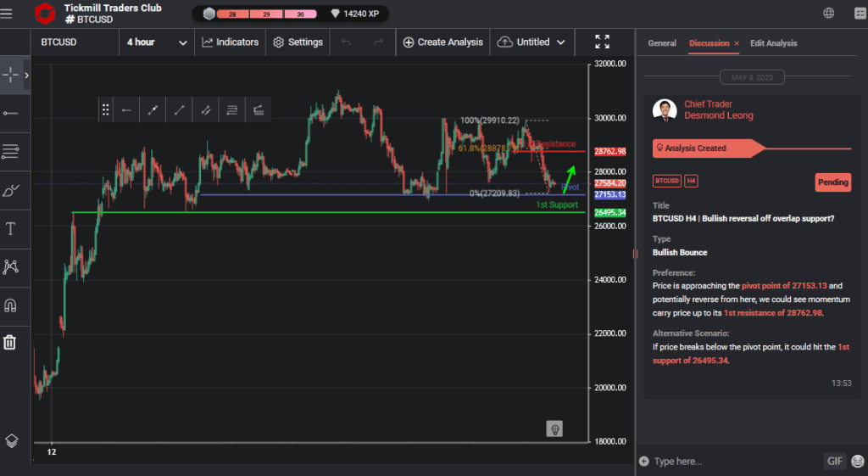Open the GIF picker

point(835,461)
